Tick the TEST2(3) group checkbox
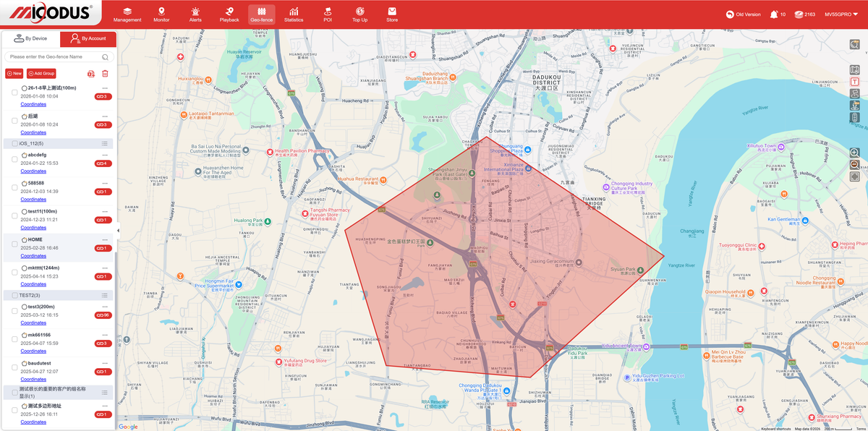The width and height of the screenshot is (868, 431). click(14, 296)
